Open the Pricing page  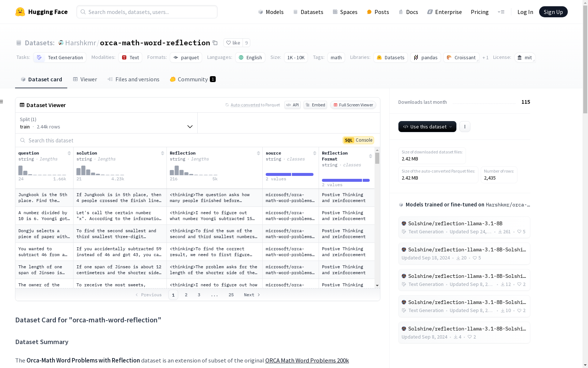tap(480, 12)
